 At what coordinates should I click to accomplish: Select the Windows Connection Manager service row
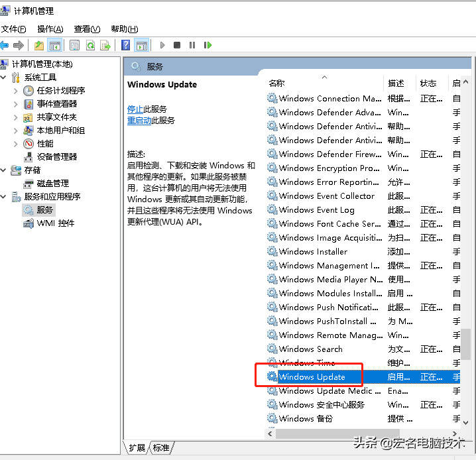pyautogui.click(x=363, y=99)
